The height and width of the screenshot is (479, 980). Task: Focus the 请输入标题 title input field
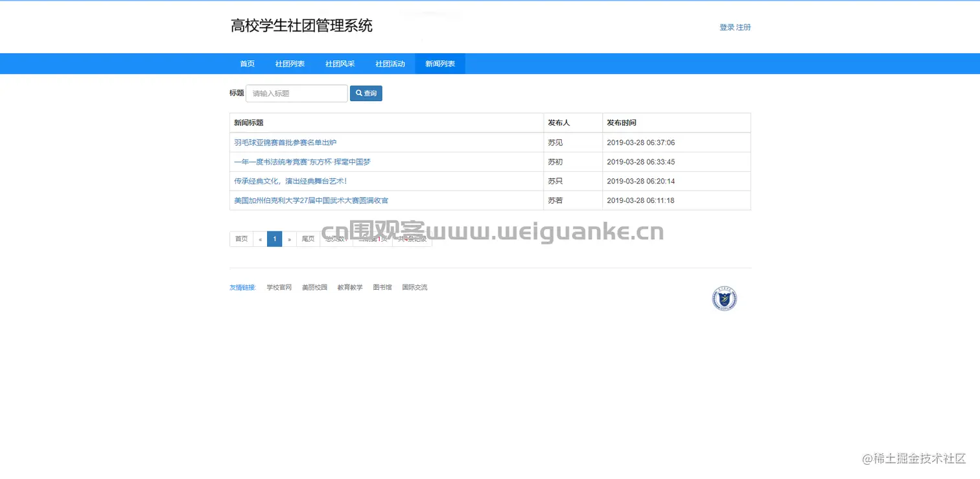click(297, 93)
